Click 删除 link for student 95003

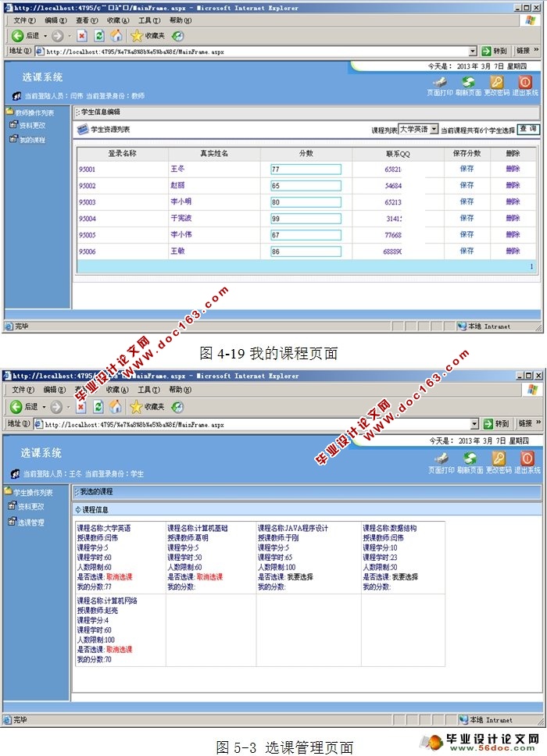click(513, 201)
